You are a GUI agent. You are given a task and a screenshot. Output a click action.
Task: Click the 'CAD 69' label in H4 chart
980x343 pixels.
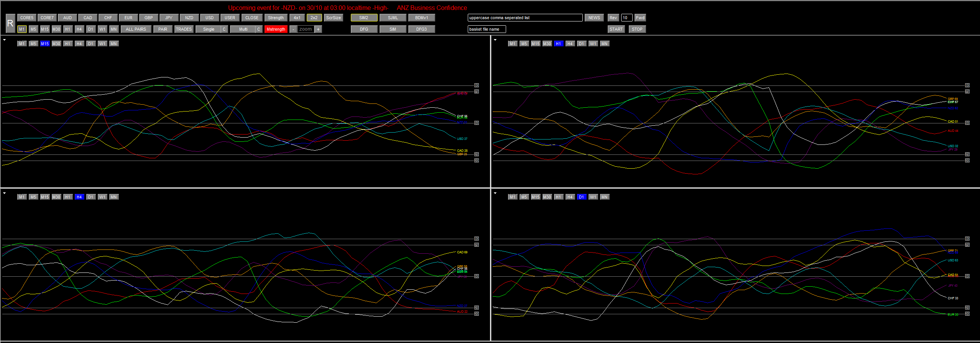coord(462,252)
